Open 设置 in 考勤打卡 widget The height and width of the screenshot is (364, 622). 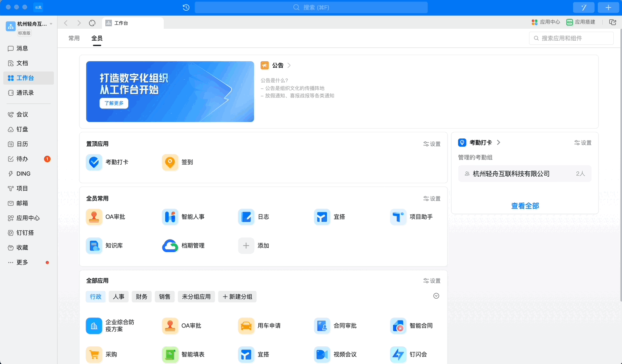click(x=583, y=143)
